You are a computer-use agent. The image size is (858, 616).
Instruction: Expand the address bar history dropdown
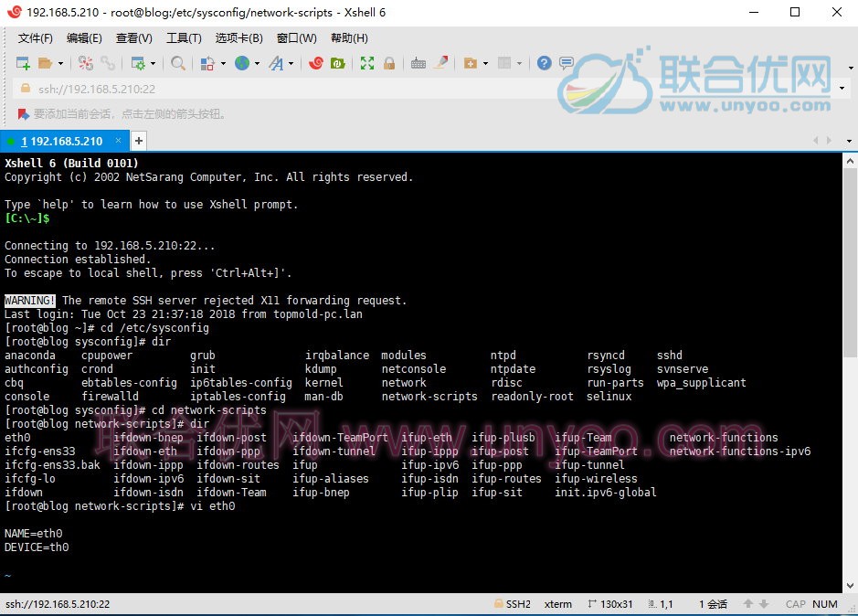tap(842, 89)
